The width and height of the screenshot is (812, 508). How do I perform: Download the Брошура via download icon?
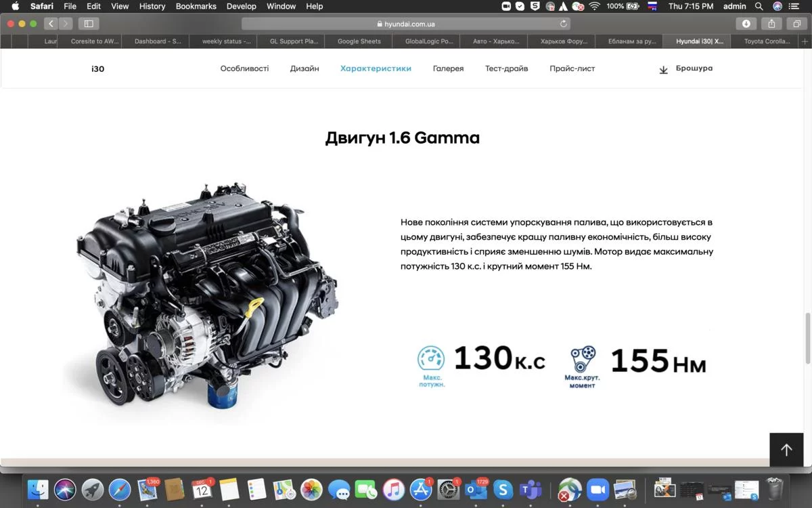tap(663, 69)
